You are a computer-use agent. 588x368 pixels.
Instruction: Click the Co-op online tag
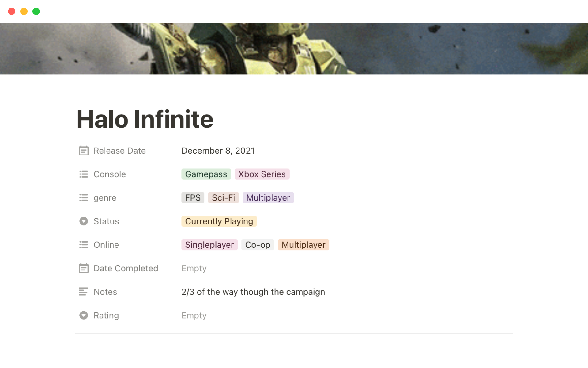click(x=258, y=245)
